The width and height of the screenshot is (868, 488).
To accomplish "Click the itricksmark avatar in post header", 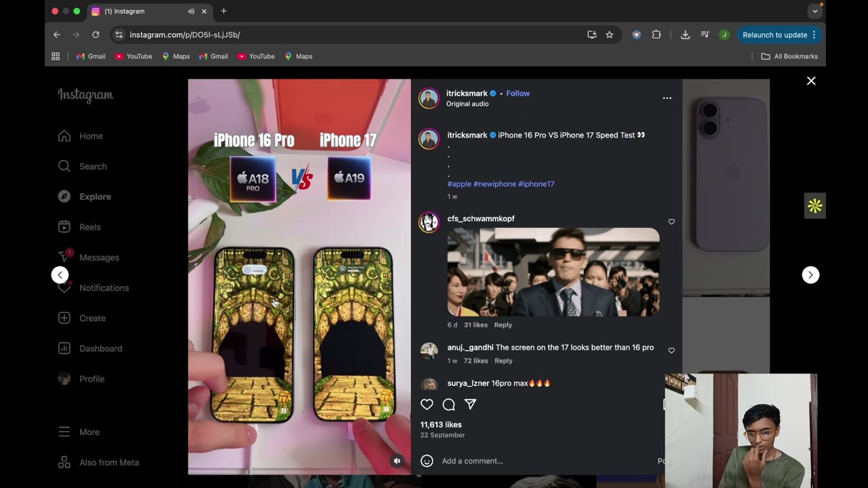I will point(429,98).
